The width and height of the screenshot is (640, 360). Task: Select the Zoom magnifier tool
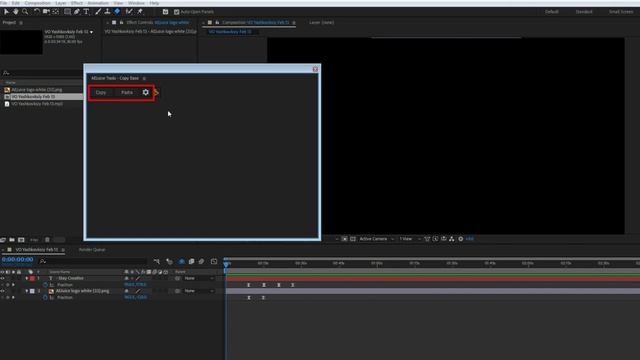(x=25, y=12)
